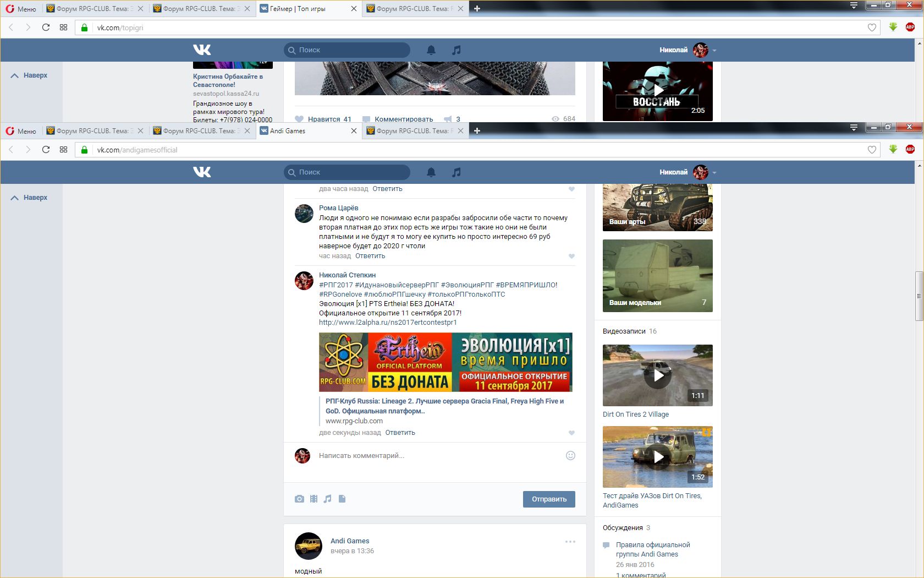Open speed dial grid icon in the front window toolbar
This screenshot has width=924, height=578.
point(63,150)
